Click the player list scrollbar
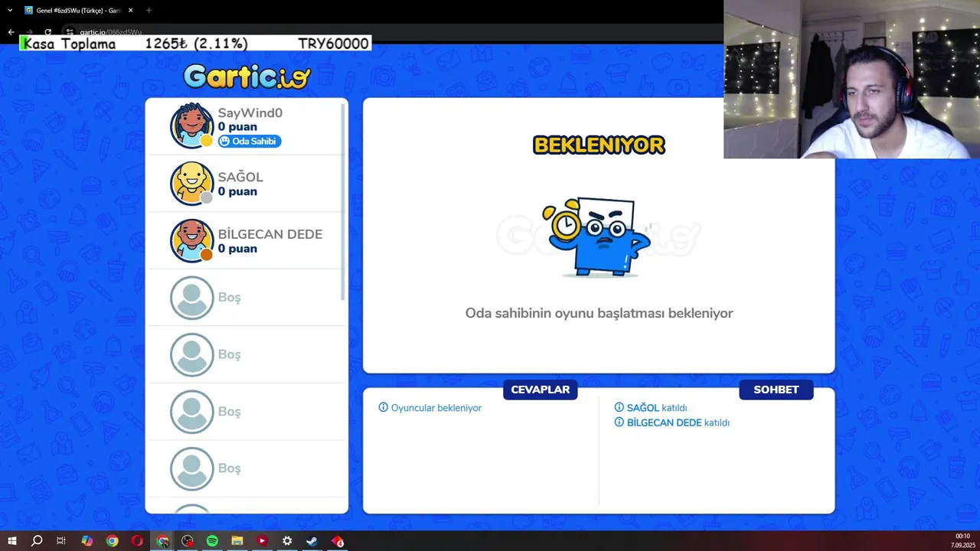Image resolution: width=980 pixels, height=551 pixels. click(343, 201)
